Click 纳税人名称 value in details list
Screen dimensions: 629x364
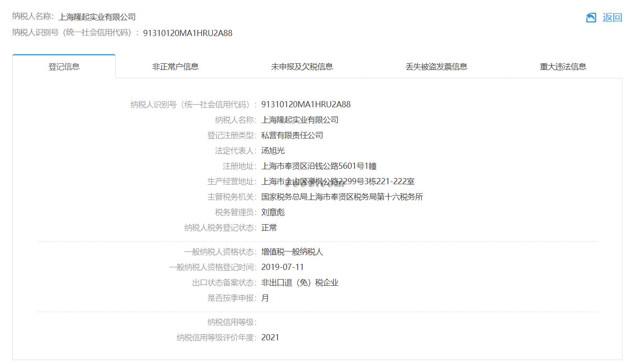click(300, 120)
